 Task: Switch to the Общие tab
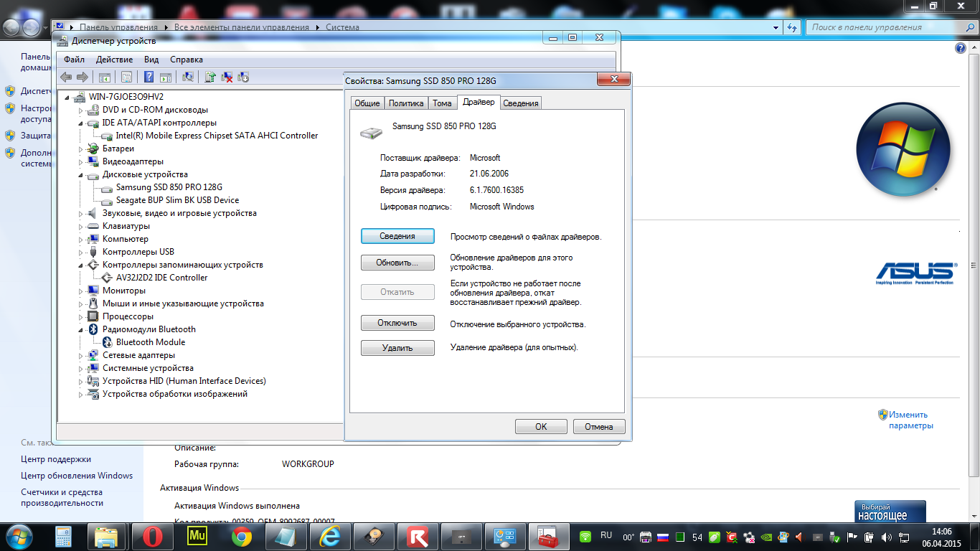[367, 103]
